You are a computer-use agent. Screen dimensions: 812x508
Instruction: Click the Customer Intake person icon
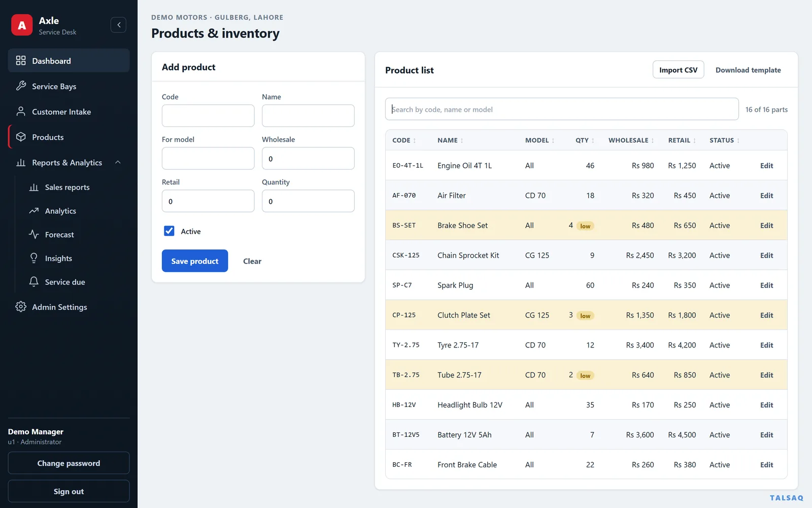tap(21, 111)
